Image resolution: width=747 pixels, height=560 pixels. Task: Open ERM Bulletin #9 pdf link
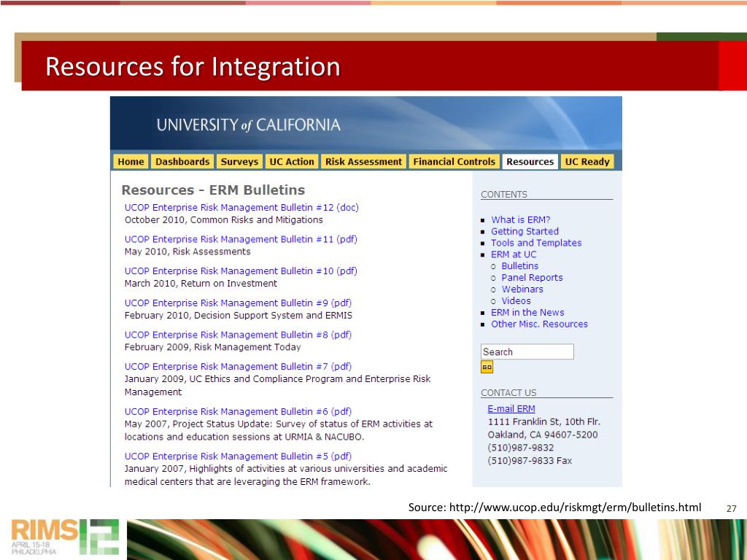(238, 303)
